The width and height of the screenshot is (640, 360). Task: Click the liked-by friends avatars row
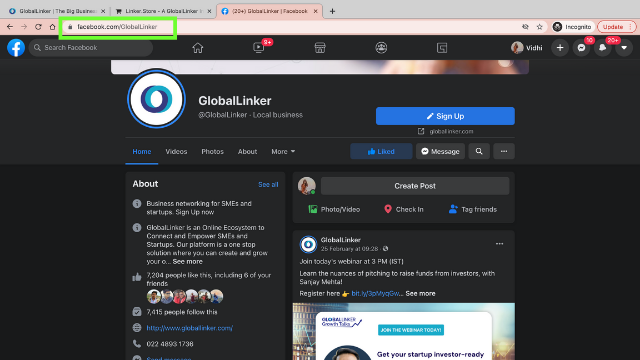pyautogui.click(x=185, y=296)
